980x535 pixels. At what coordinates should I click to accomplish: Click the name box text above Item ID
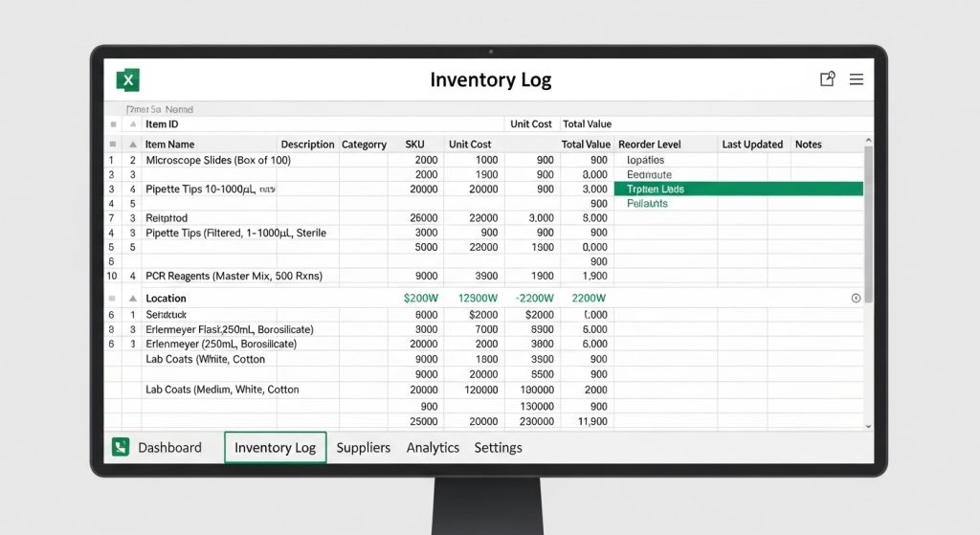tap(160, 109)
